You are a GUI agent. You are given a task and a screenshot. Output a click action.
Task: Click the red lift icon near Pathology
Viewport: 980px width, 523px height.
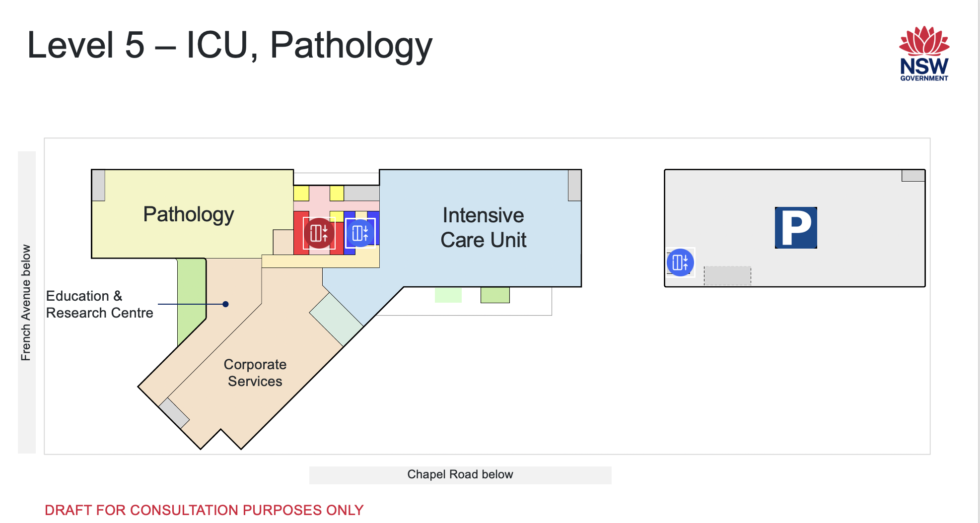coord(319,233)
